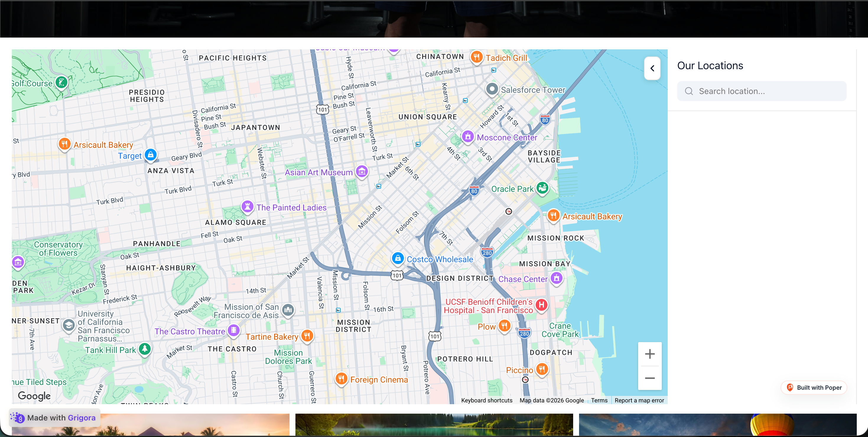
Task: Select the Target store pin
Action: click(151, 155)
